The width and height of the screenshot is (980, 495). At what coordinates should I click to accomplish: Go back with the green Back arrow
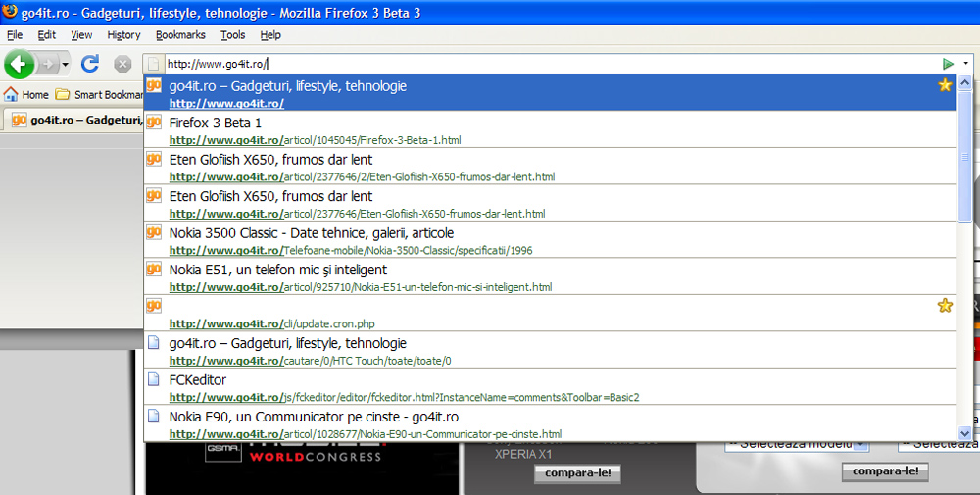(x=19, y=64)
